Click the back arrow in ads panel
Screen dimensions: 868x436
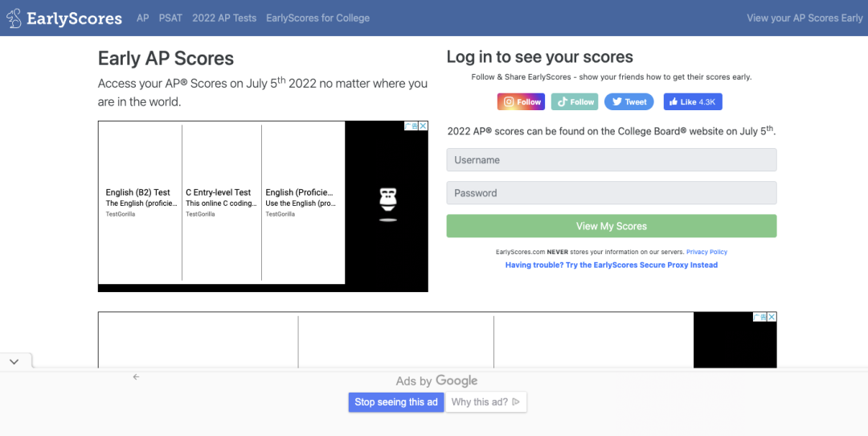pyautogui.click(x=136, y=376)
